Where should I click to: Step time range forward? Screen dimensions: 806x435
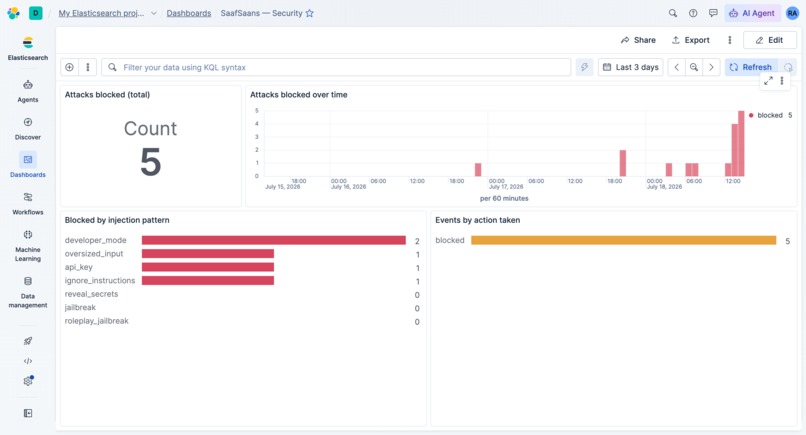tap(711, 67)
